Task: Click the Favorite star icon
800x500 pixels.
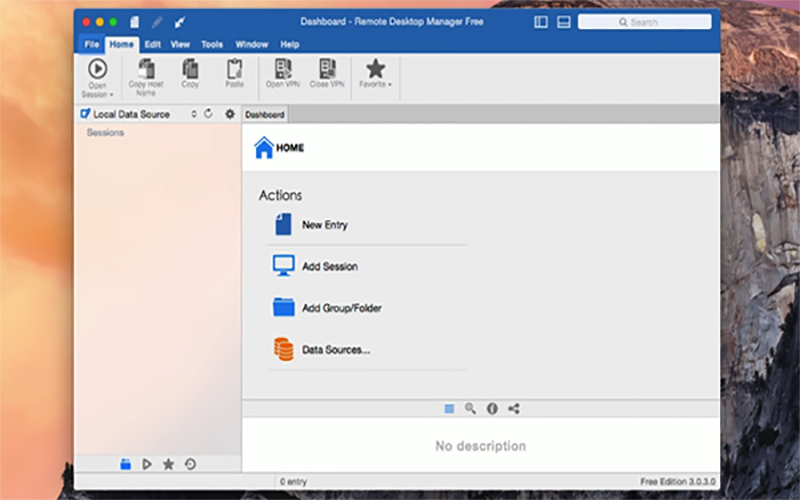Action: pos(376,68)
